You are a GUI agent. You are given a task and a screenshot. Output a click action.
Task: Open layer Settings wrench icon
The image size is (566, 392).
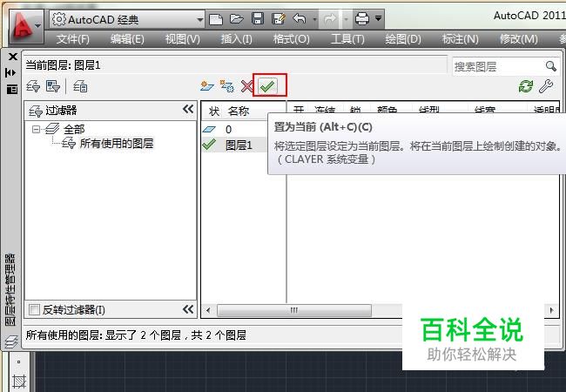coord(546,86)
